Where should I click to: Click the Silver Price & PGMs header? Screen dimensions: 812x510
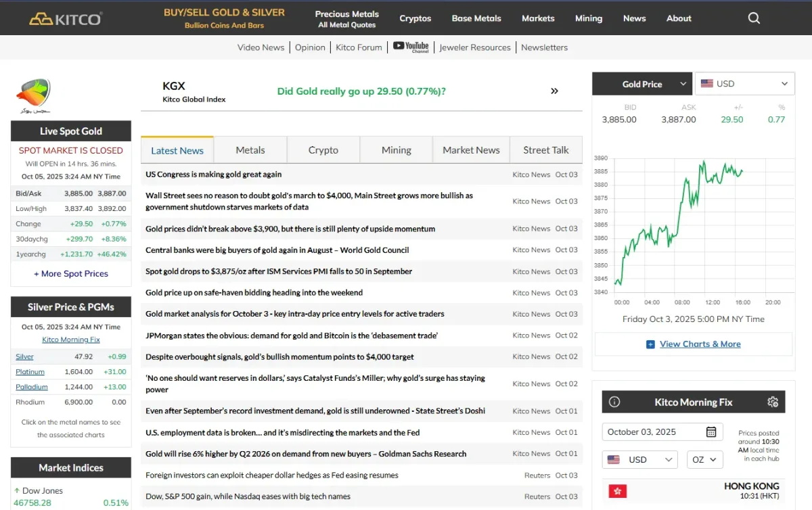pos(71,307)
